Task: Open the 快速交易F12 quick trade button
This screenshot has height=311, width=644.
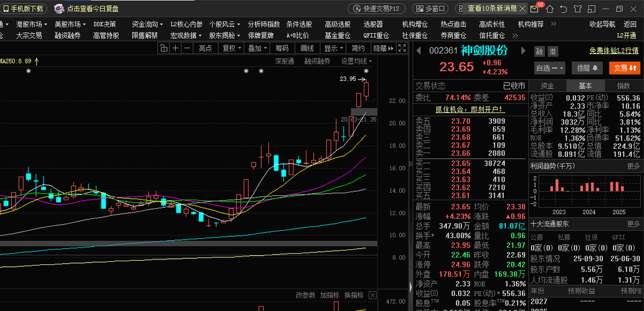Action: point(377,9)
